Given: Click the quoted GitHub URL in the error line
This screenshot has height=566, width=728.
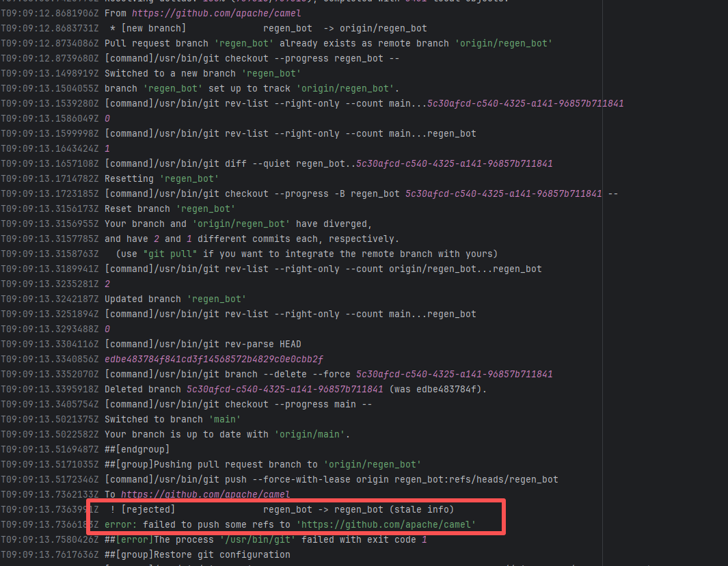Looking at the screenshot, I should (386, 524).
